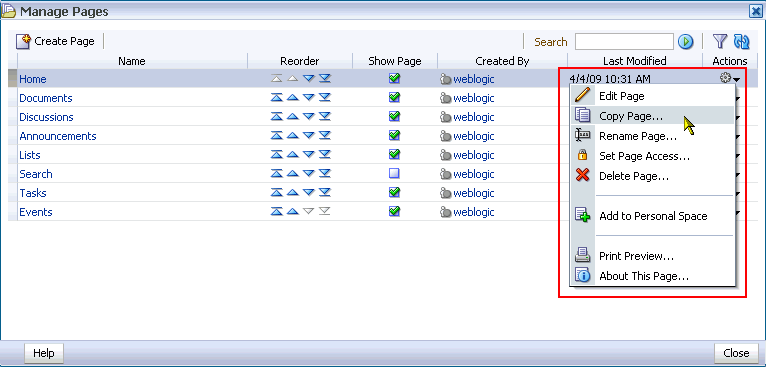Choose Delete Page from actions menu
The width and height of the screenshot is (766, 378).
[652, 176]
